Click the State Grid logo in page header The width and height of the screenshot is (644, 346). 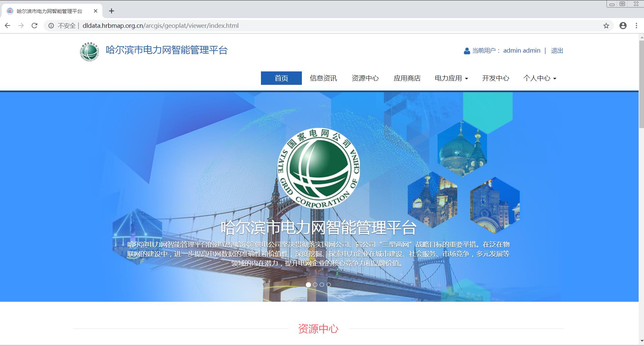[x=89, y=52]
